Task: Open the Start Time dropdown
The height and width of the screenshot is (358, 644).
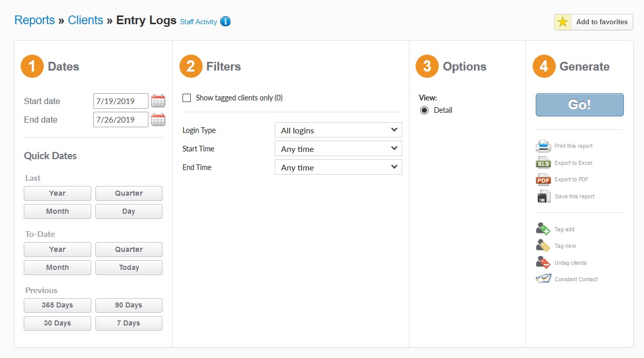Action: [338, 149]
